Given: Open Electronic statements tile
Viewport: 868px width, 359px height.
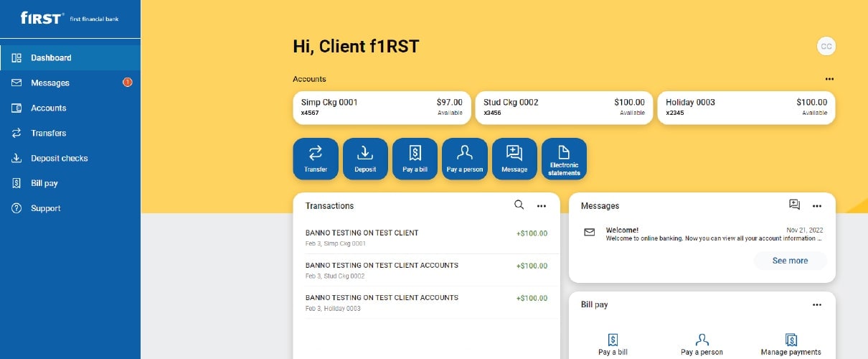Looking at the screenshot, I should point(564,159).
